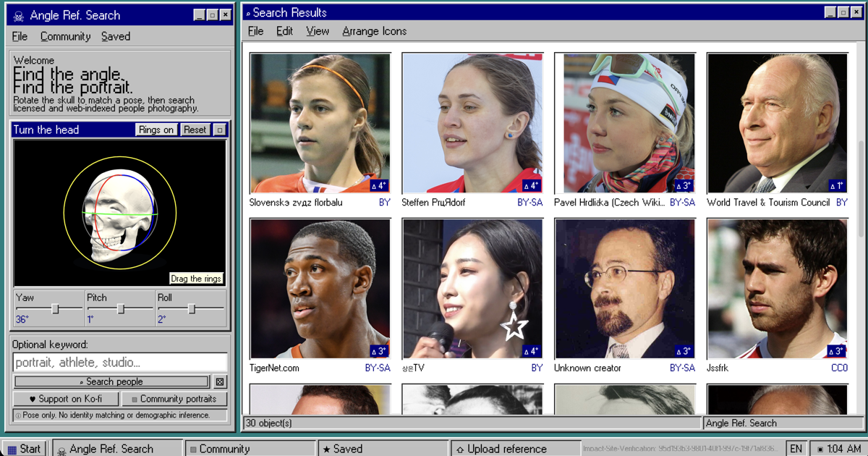Click the CC0 license next to Jssfrk
The height and width of the screenshot is (456, 868).
839,368
